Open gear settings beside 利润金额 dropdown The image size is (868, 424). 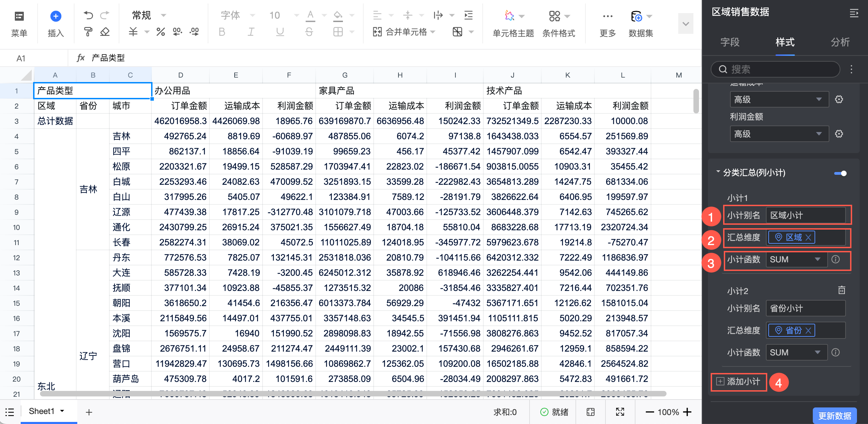click(x=839, y=134)
